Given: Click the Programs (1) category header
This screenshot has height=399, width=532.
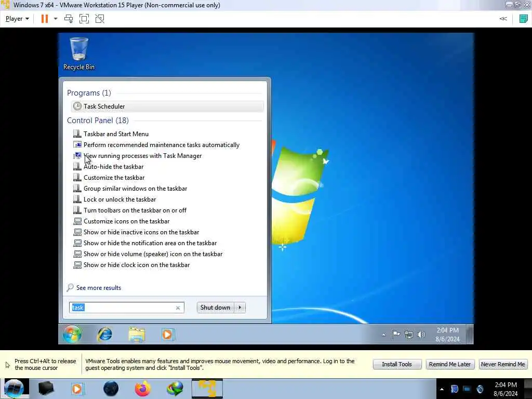Looking at the screenshot, I should [89, 93].
